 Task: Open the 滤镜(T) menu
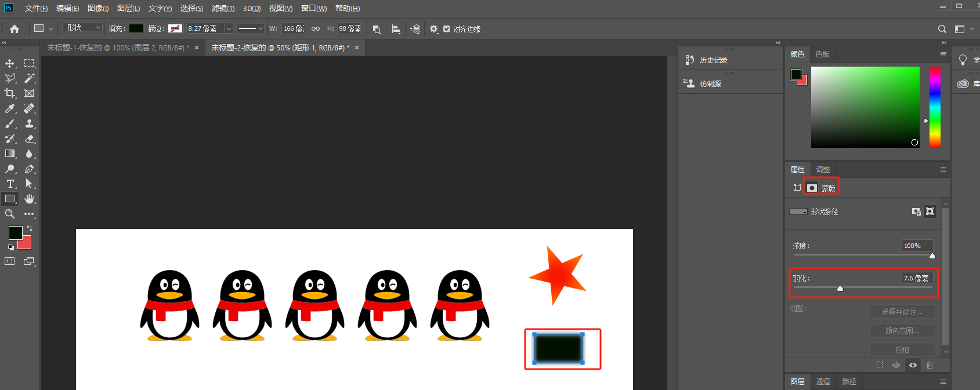[223, 8]
